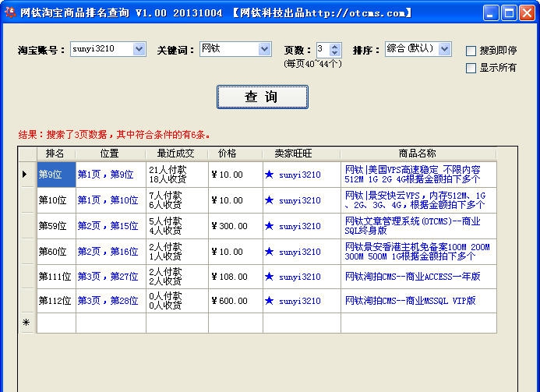Viewport: 540px width, 392px height.
Task: Open product link 网钛文章管理系统(OTCMS)
Action: pyautogui.click(x=412, y=226)
